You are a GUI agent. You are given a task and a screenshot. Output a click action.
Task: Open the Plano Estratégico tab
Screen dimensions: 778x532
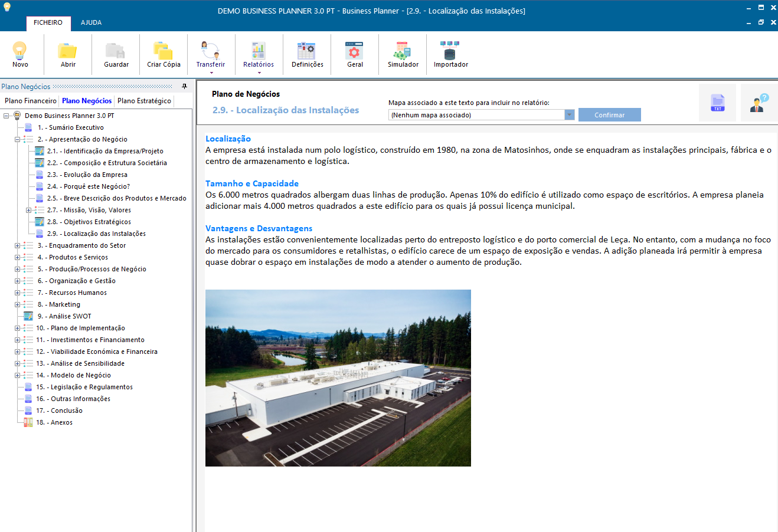click(x=144, y=101)
